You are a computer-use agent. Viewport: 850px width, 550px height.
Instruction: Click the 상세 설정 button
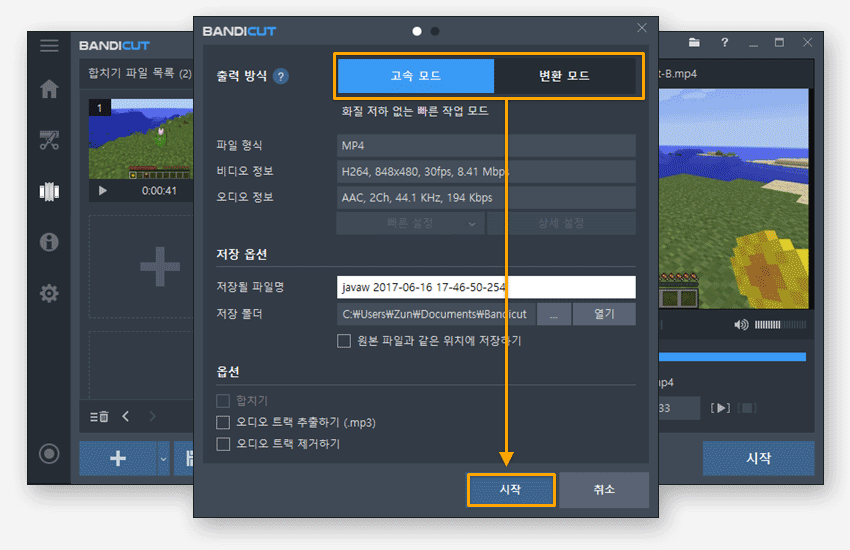tap(561, 223)
